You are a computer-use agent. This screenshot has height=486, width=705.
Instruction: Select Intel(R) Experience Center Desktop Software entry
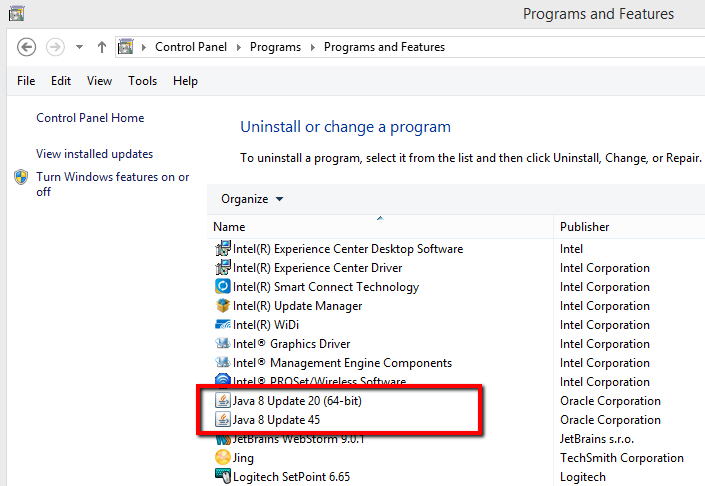(x=348, y=249)
